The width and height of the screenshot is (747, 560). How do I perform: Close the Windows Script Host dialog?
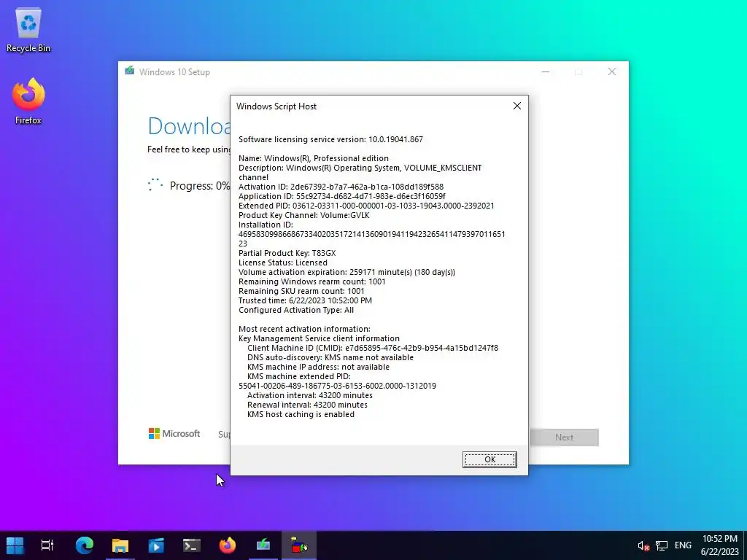coord(517,106)
